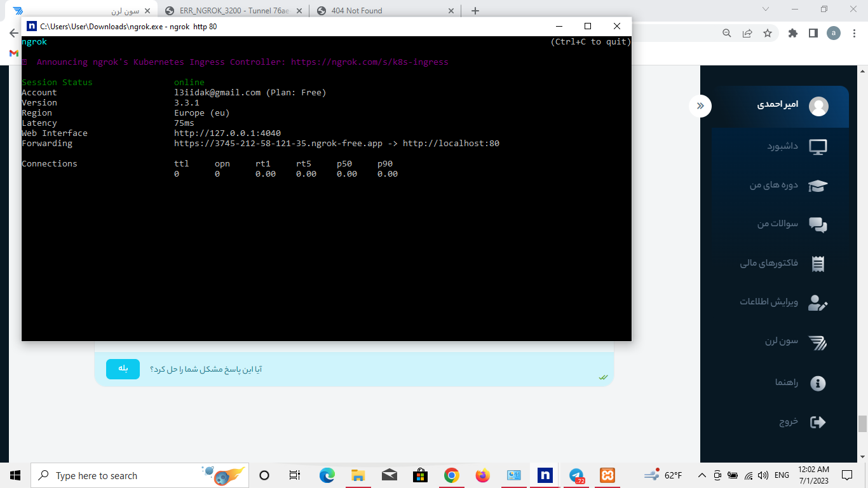
Task: Open Microsoft Store from taskbar
Action: point(420,475)
